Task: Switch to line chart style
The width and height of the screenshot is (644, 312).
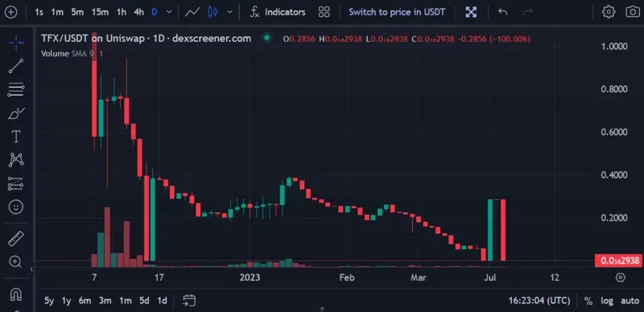Action: 192,12
